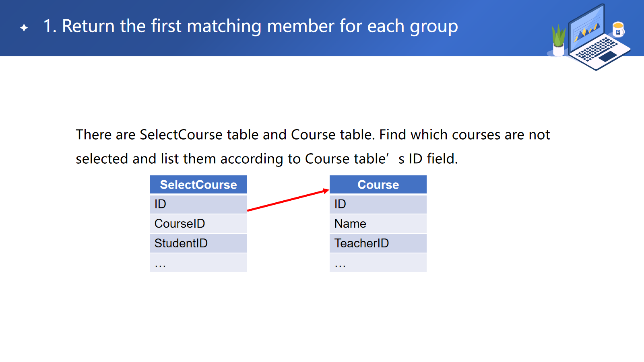Click the Course table header
The width and height of the screenshot is (644, 362).
tap(378, 185)
